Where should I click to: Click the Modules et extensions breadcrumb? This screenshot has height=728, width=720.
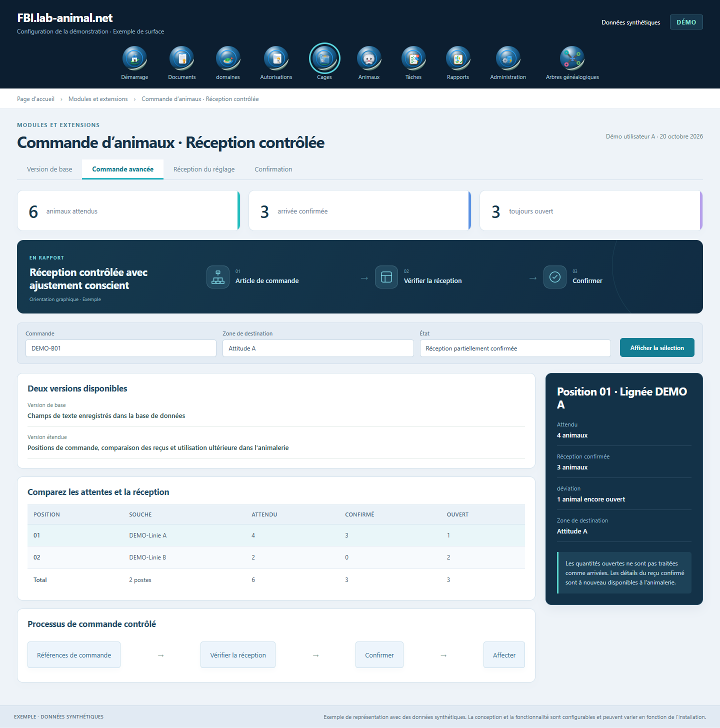tap(98, 99)
